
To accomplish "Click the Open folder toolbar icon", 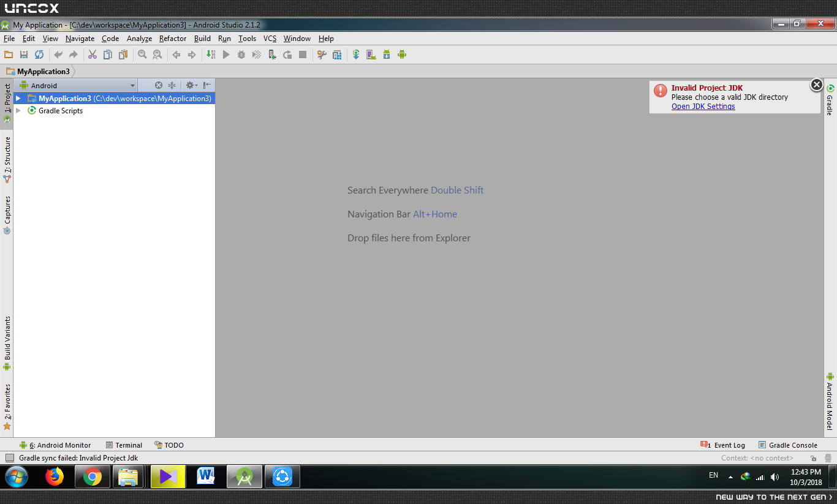I will tap(9, 55).
